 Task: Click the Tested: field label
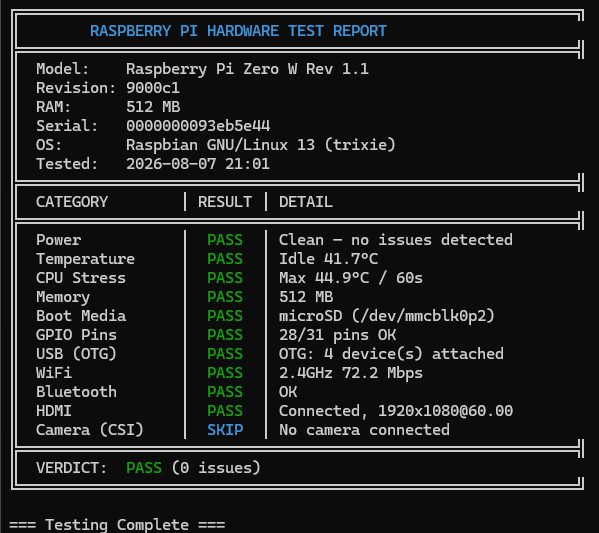[67, 164]
